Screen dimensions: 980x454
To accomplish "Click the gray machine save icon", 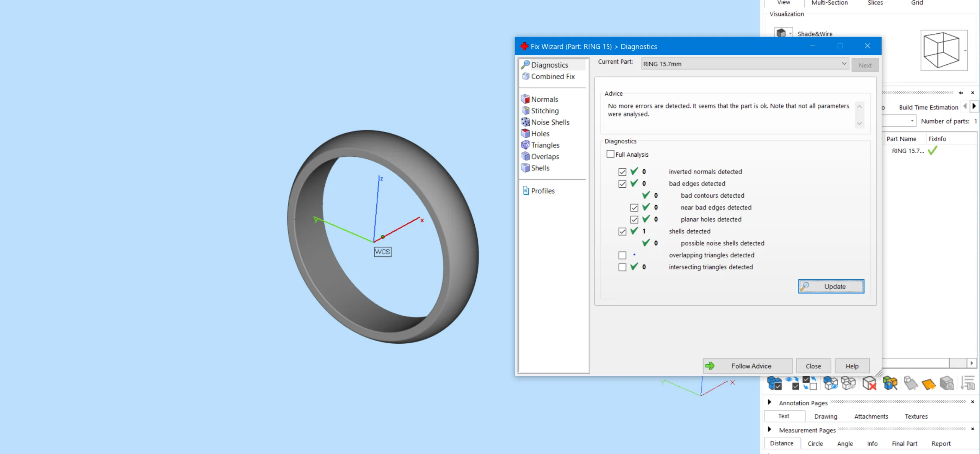I will (x=947, y=383).
